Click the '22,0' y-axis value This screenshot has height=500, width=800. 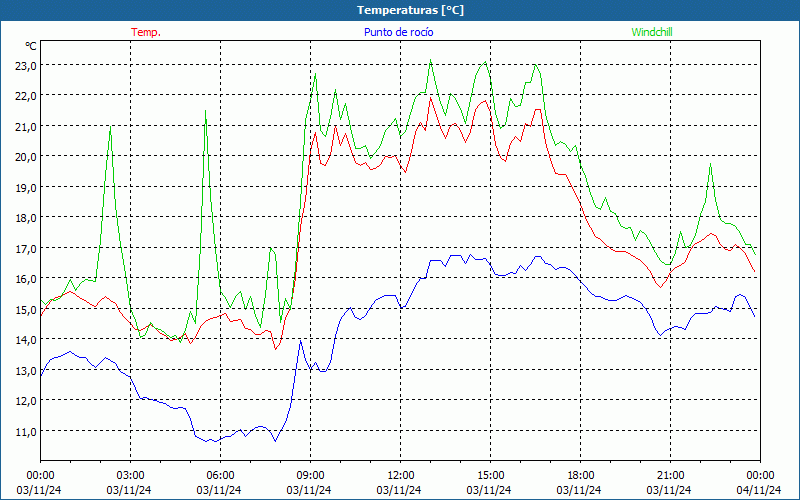[x=26, y=96]
